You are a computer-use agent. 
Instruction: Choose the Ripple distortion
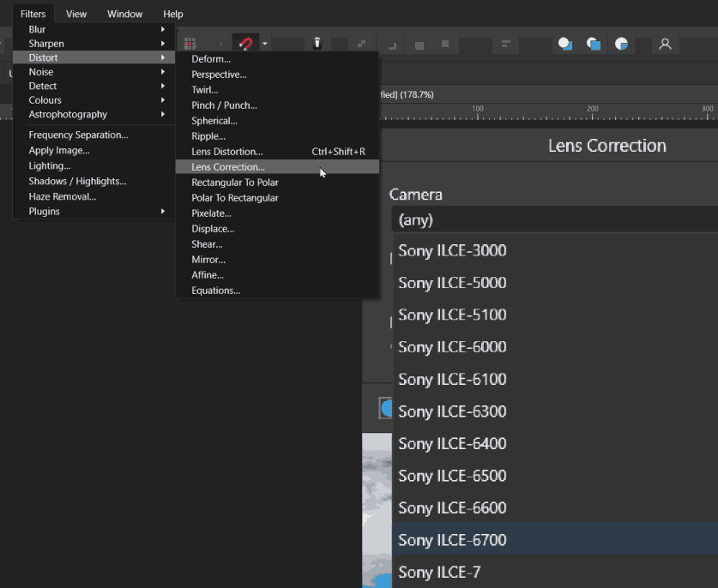(277, 136)
